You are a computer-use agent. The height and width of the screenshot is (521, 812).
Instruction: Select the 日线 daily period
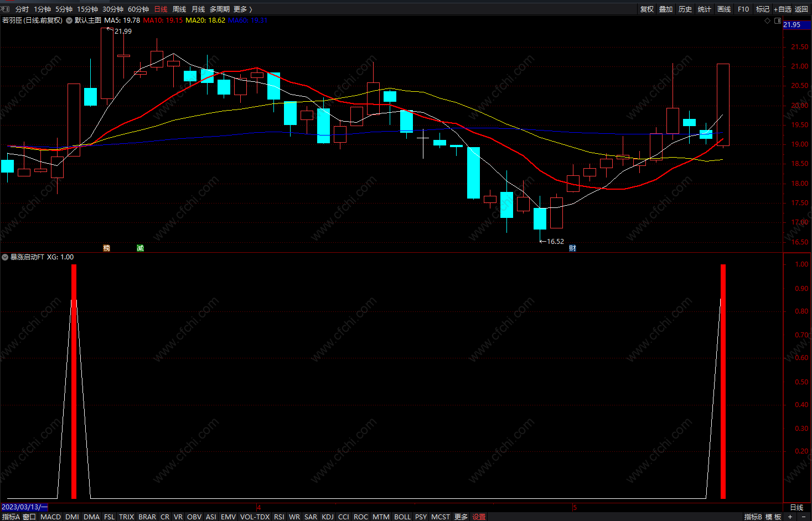161,9
